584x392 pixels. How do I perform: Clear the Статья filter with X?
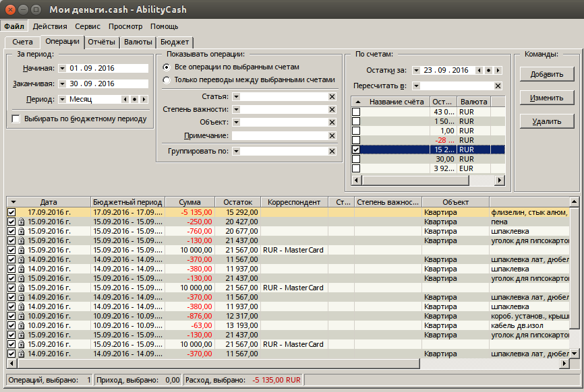coord(332,97)
